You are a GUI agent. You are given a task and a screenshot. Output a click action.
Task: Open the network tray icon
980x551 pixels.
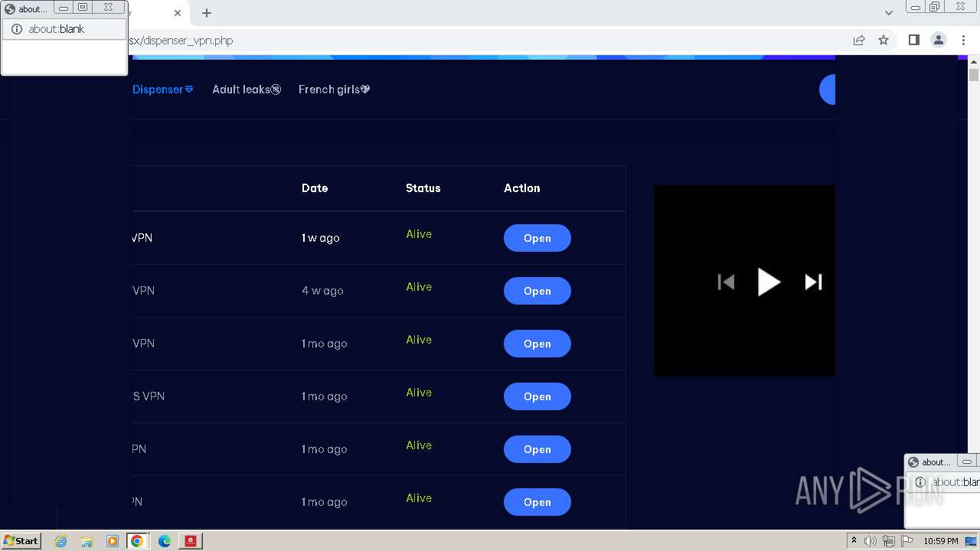889,541
